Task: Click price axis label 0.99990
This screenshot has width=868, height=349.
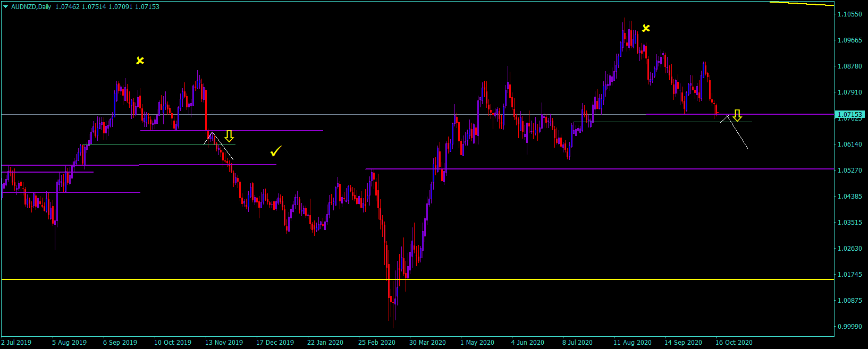Action: tap(850, 327)
